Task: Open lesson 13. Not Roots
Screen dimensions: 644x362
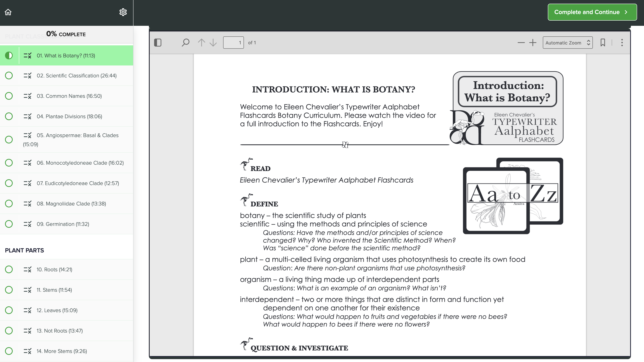Action: point(67,330)
